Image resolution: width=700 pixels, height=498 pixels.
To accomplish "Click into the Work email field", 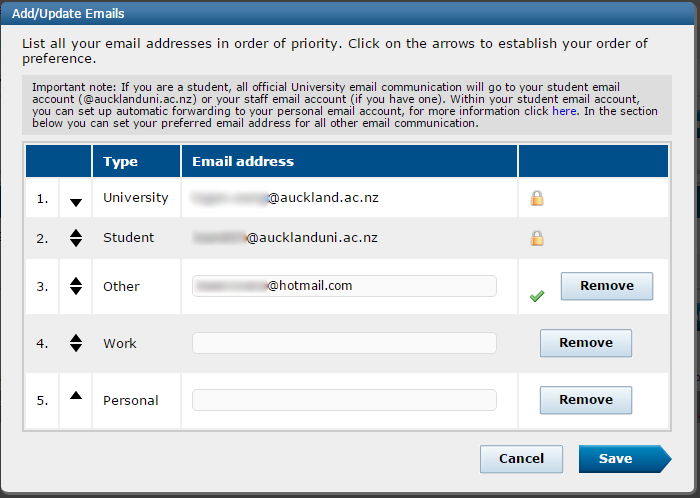I will pos(344,343).
